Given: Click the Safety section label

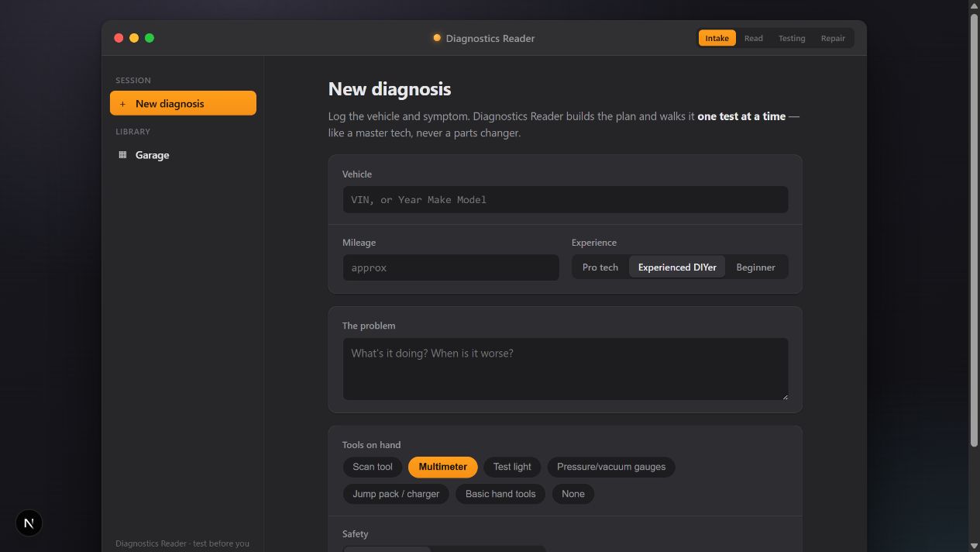Looking at the screenshot, I should 356,534.
